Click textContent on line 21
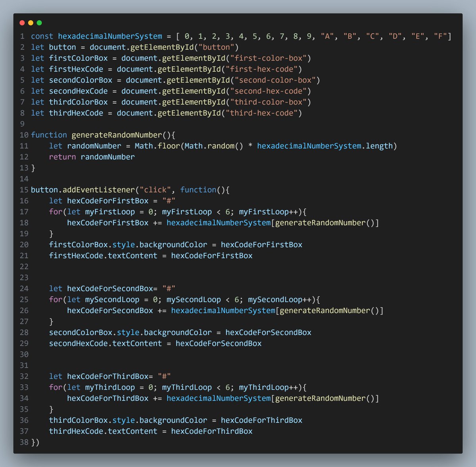Image resolution: width=476 pixels, height=467 pixels. click(132, 256)
